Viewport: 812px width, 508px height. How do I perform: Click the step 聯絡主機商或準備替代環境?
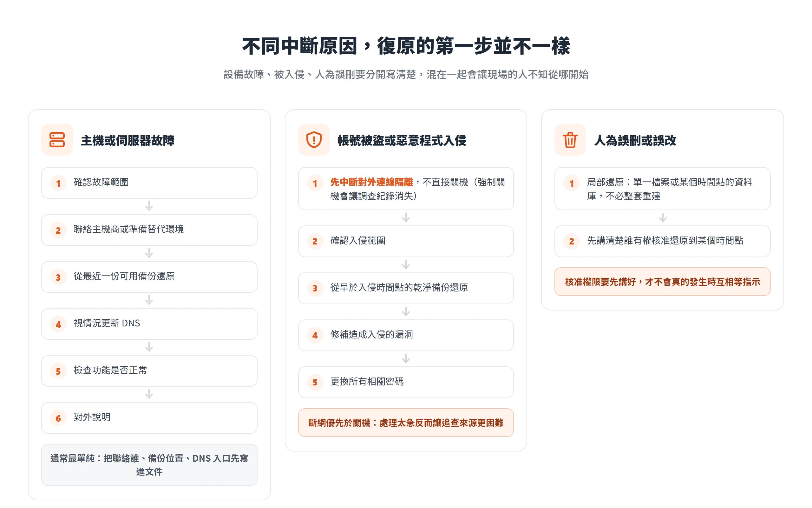point(149,230)
